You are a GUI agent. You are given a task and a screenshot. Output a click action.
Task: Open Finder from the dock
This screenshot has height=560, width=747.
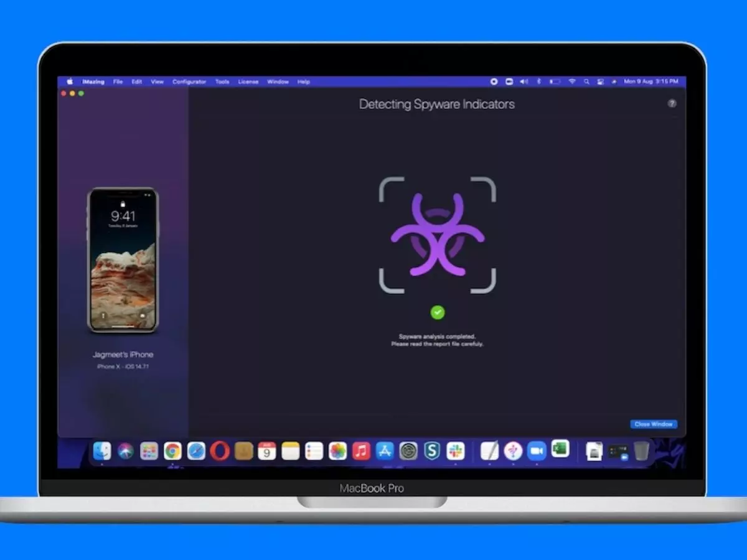point(102,451)
